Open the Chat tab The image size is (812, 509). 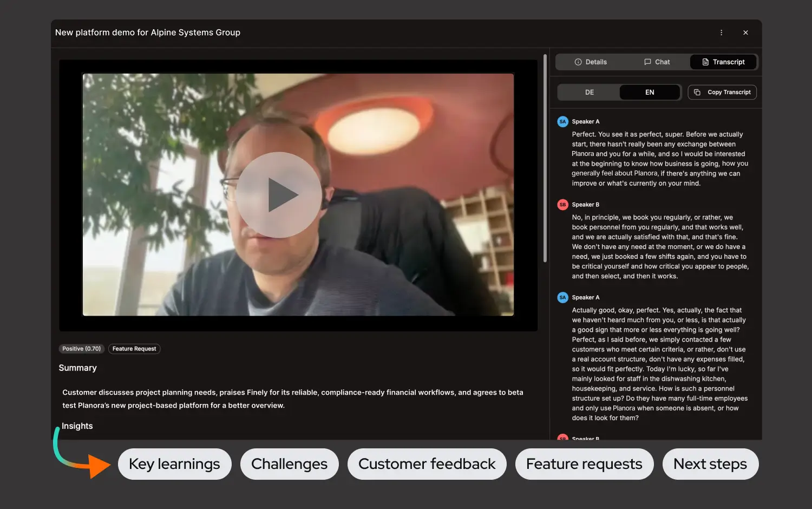click(x=657, y=62)
